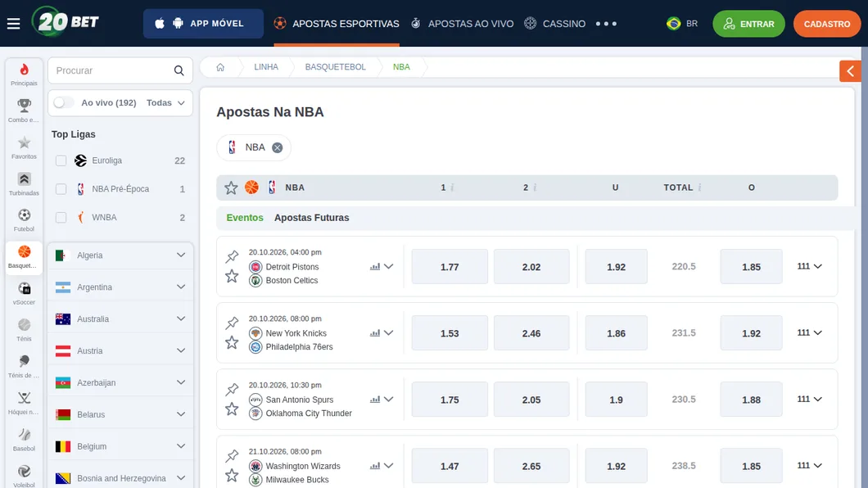Check the Euroliga checkbox
Image resolution: width=868 pixels, height=488 pixels.
click(x=61, y=160)
